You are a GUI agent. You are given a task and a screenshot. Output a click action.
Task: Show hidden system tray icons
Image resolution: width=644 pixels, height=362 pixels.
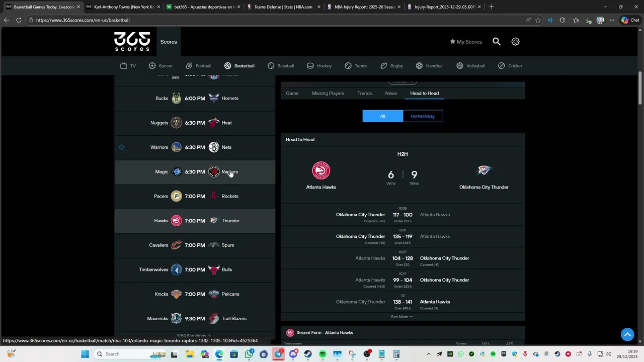428,354
